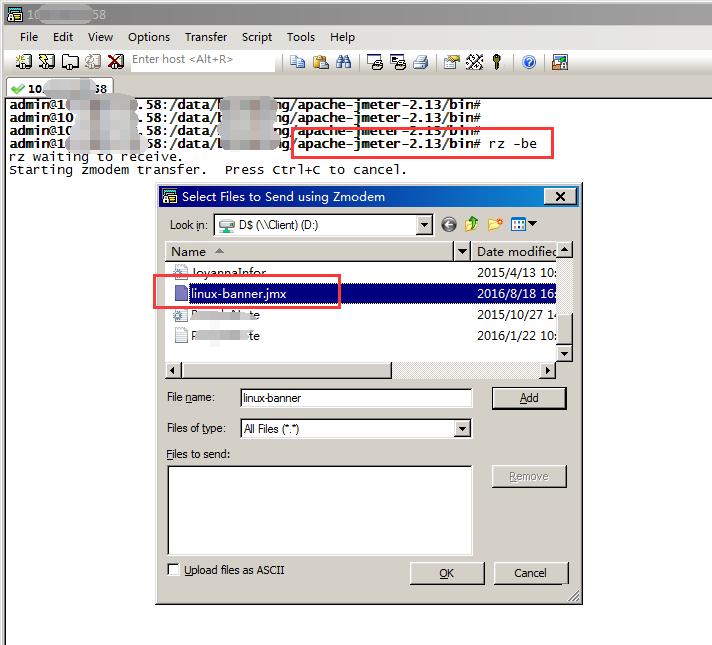Click the file dated 2016/1/22

[361, 336]
